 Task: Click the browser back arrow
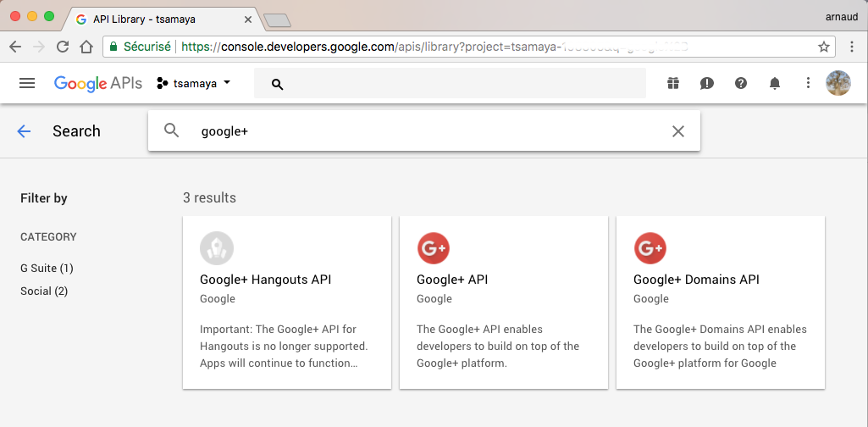point(15,47)
